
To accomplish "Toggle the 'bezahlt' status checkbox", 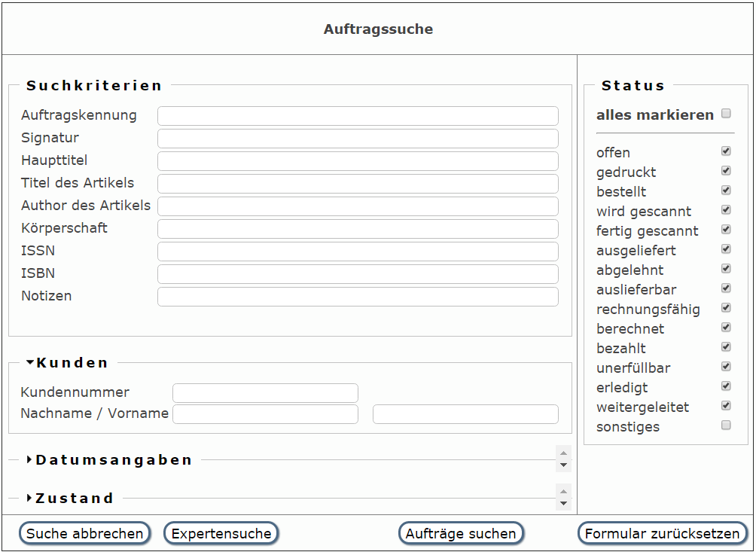I will pos(726,347).
